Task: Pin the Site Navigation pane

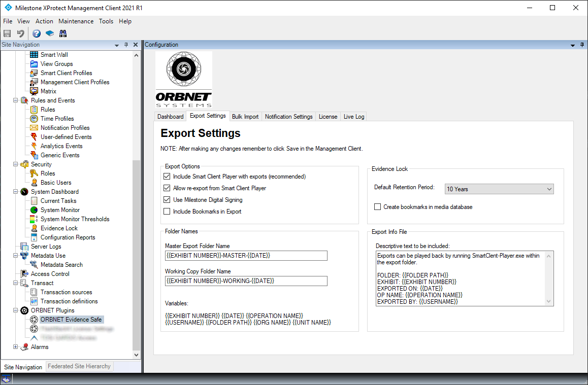Action: coord(126,45)
